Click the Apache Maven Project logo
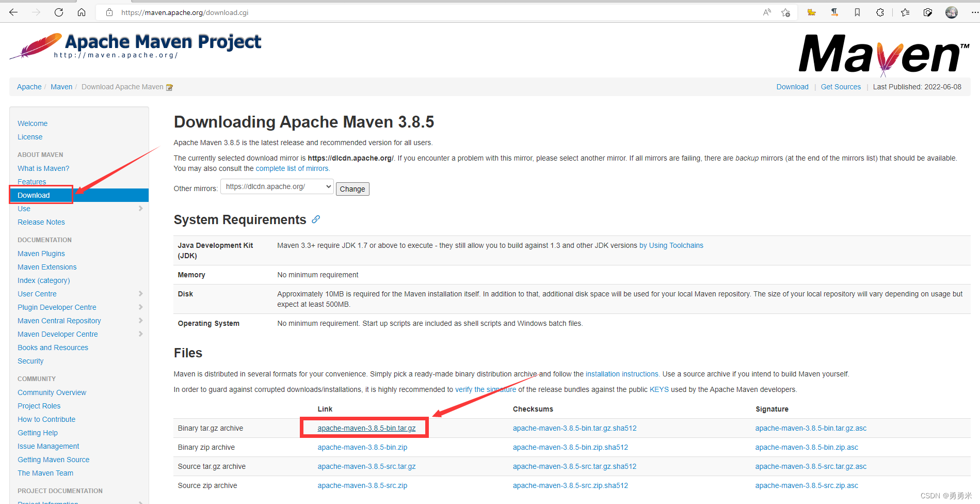This screenshot has width=980, height=504. (135, 46)
